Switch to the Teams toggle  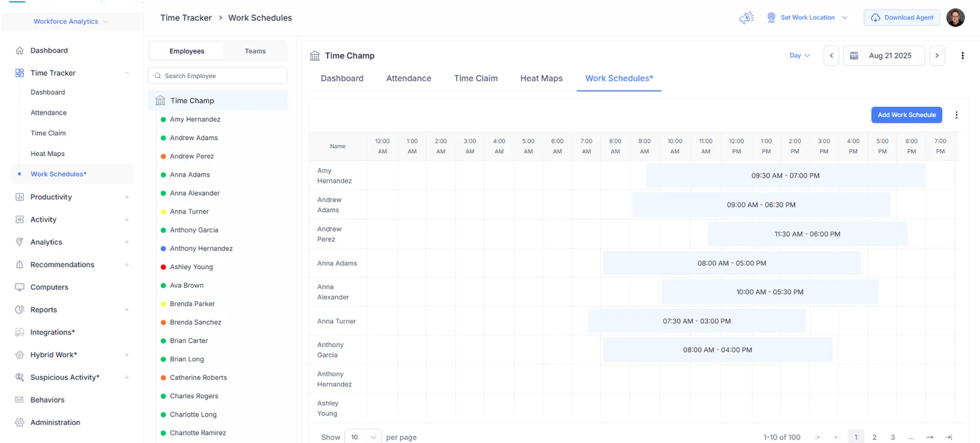(255, 51)
